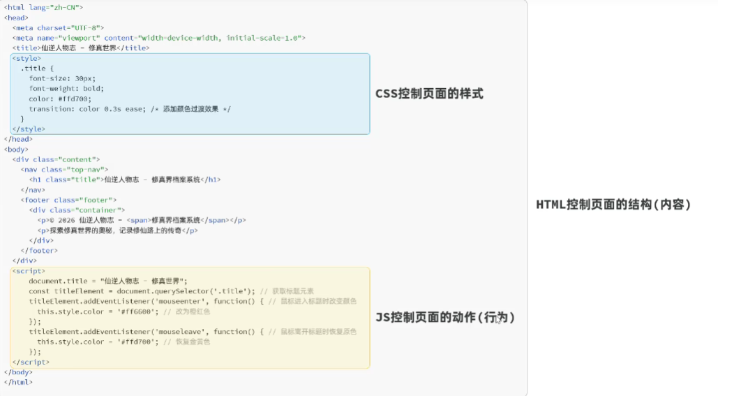This screenshot has height=396, width=746.
Task: Click the closing '</html>' tag
Action: [x=18, y=382]
